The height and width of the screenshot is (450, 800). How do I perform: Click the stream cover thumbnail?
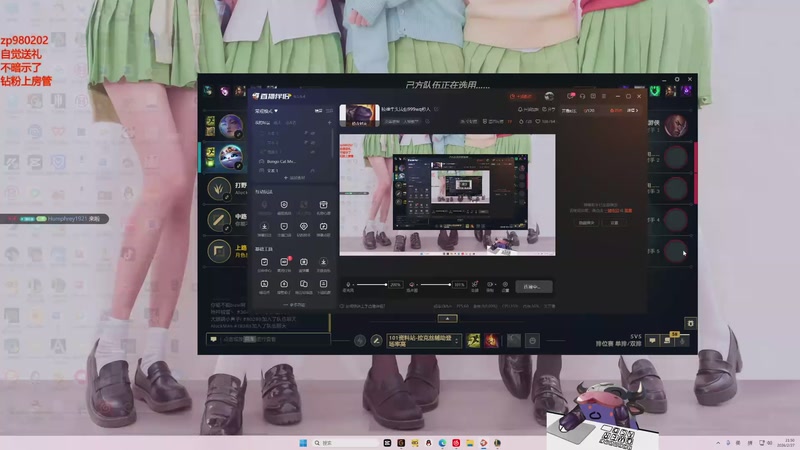click(x=359, y=115)
